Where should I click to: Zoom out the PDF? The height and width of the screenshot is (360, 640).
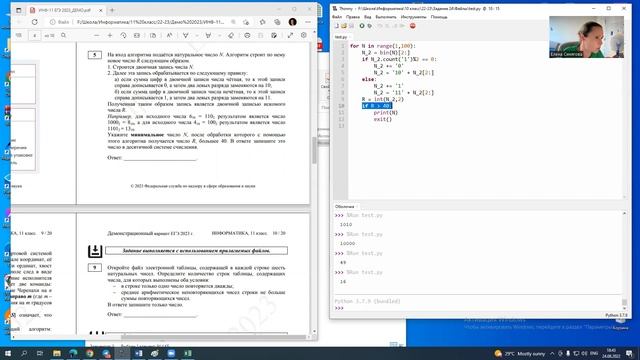pos(96,36)
